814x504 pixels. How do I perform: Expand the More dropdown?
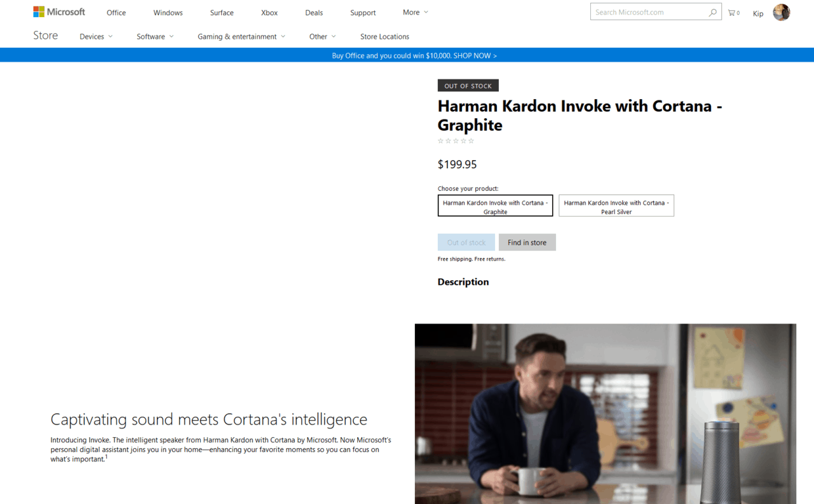click(416, 12)
